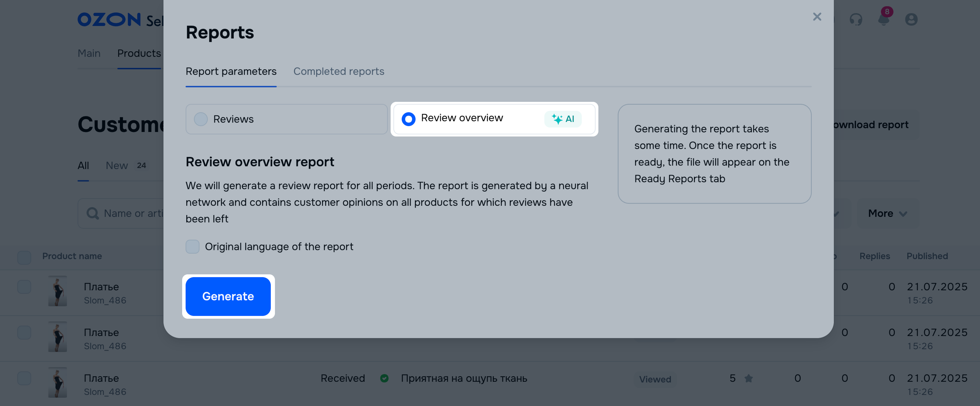The height and width of the screenshot is (406, 980).
Task: Click the Review overview report heading
Action: 259,162
